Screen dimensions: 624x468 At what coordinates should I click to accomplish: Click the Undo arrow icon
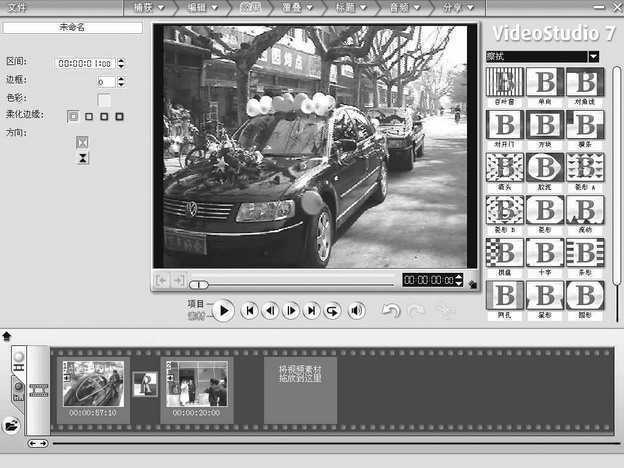pos(391,311)
